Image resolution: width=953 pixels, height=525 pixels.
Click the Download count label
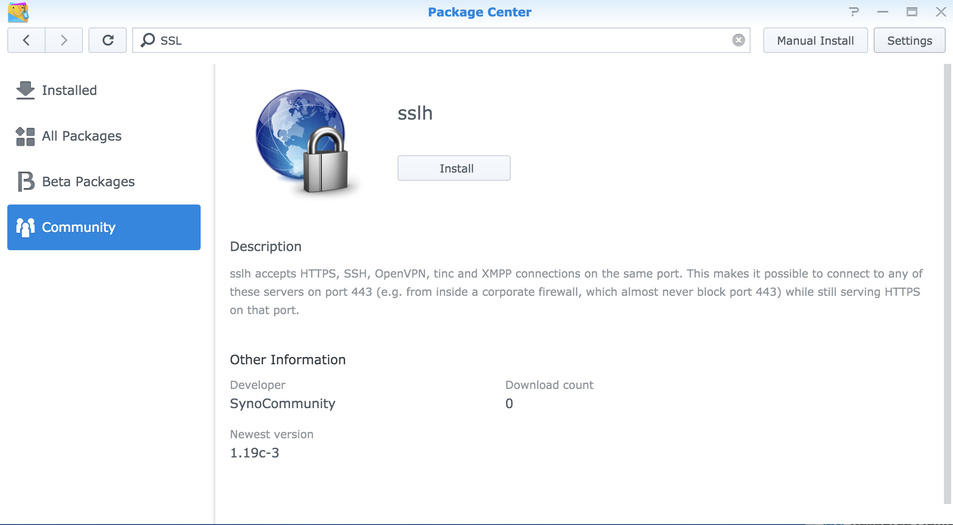pos(549,385)
